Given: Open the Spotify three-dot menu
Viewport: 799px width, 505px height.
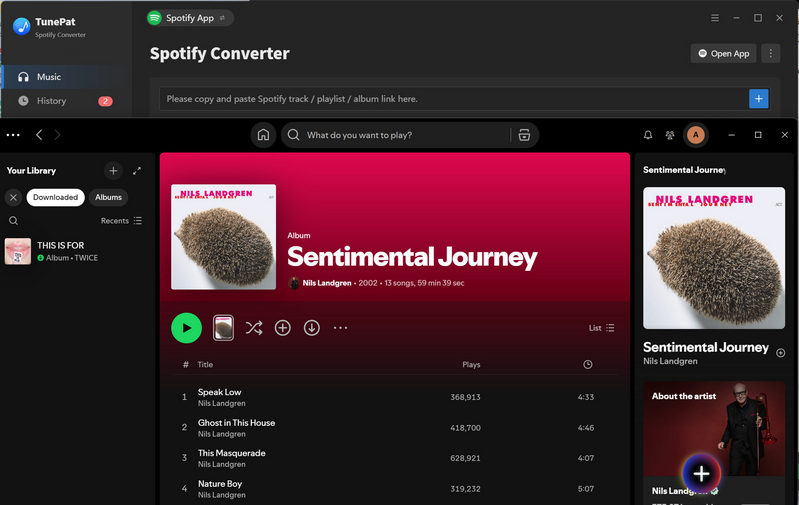Looking at the screenshot, I should click(x=13, y=135).
